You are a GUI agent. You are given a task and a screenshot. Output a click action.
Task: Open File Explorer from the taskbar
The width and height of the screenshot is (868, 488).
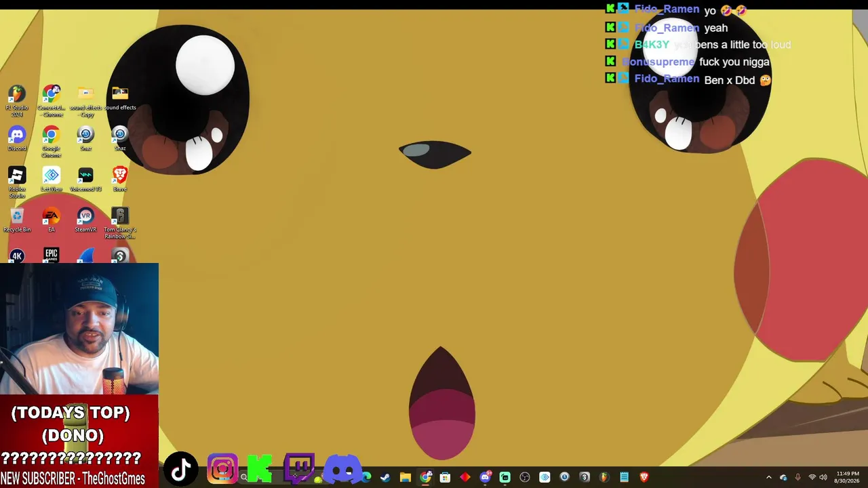406,477
